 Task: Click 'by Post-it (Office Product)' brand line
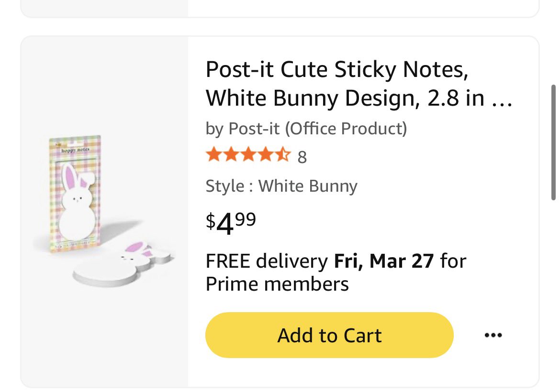(x=306, y=128)
